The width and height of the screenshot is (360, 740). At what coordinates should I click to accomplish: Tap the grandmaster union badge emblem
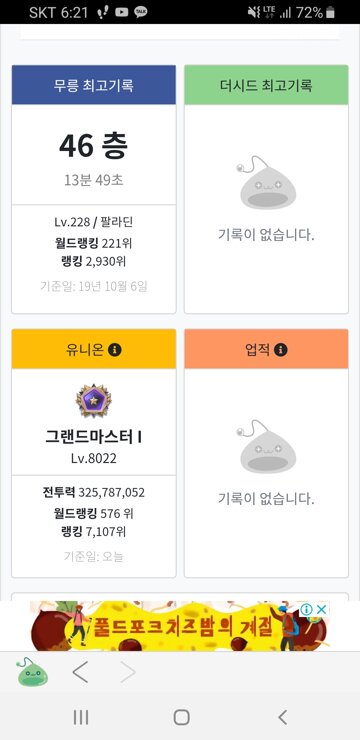point(93,400)
